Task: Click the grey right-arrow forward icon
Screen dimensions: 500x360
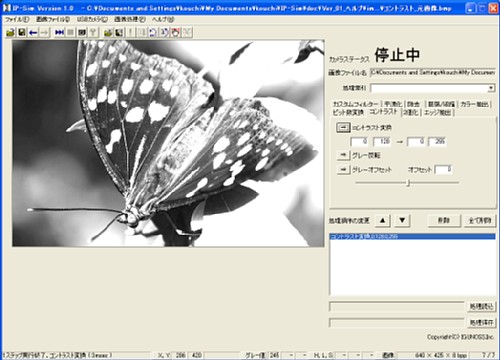Action: 44,32
